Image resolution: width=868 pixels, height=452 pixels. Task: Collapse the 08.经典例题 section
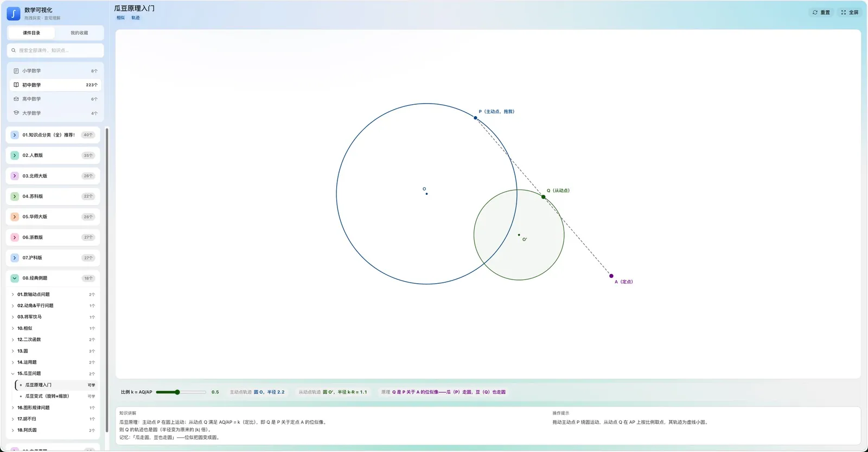click(15, 278)
